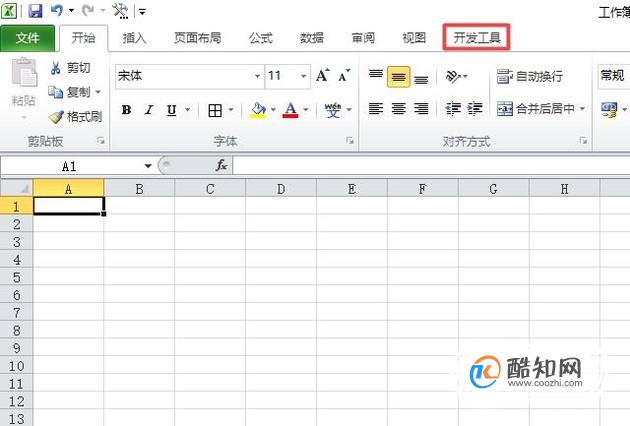
Task: Align text right icon
Action: coord(421,109)
